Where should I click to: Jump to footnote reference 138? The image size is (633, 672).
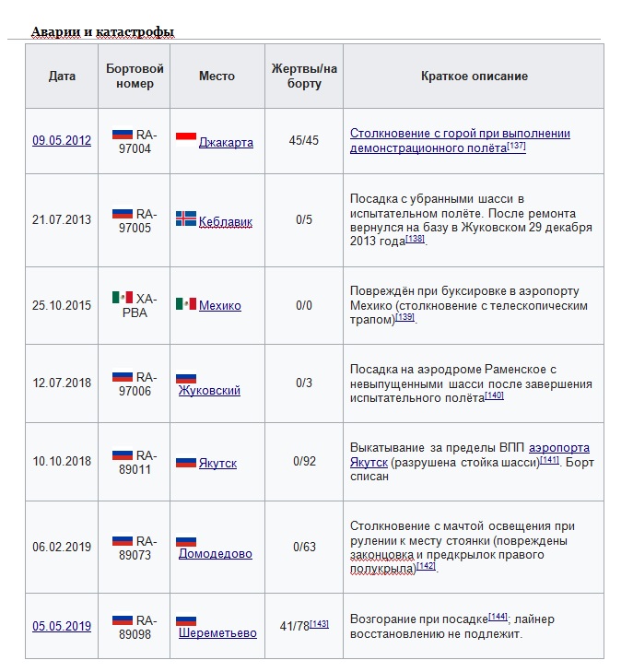pos(416,239)
